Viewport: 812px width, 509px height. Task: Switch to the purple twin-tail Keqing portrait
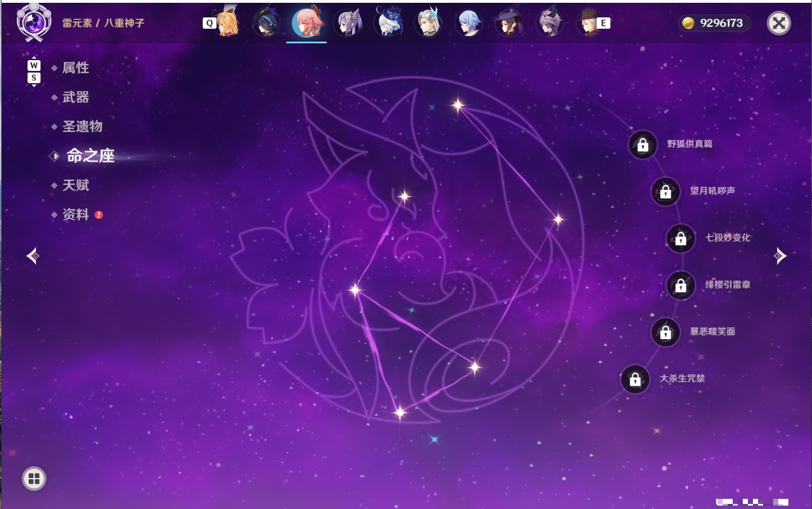348,22
